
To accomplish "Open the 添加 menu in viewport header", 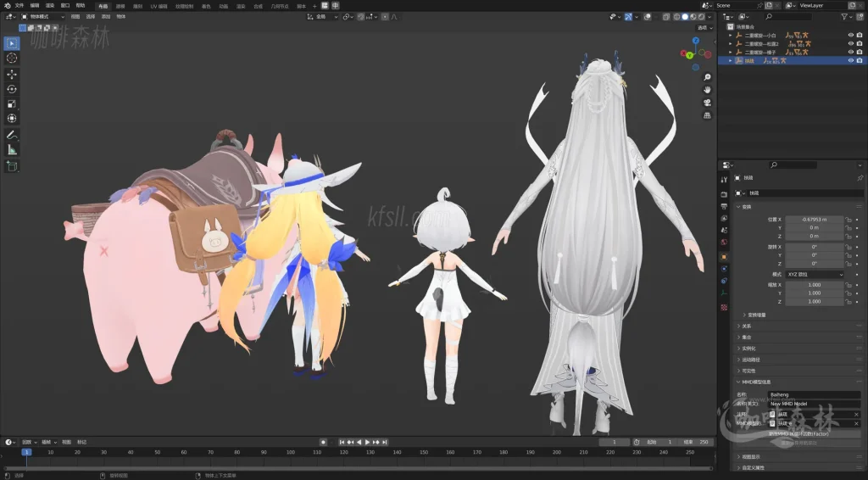I will tap(106, 17).
